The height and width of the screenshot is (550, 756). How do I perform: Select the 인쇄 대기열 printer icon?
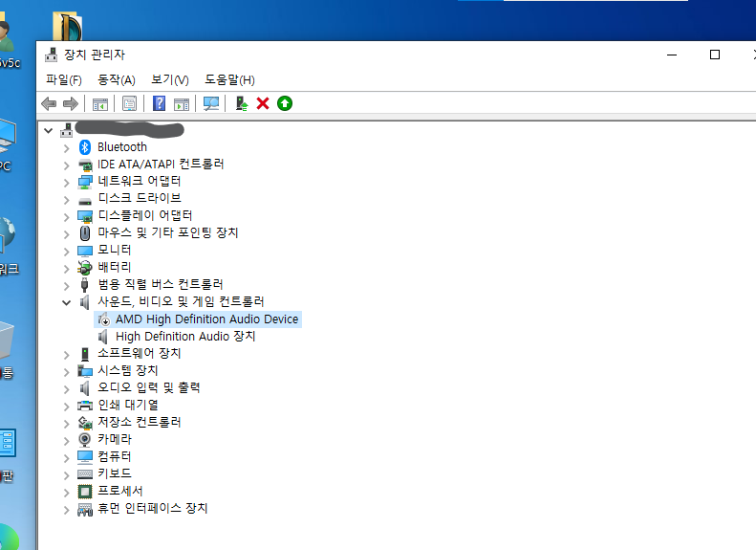point(85,406)
